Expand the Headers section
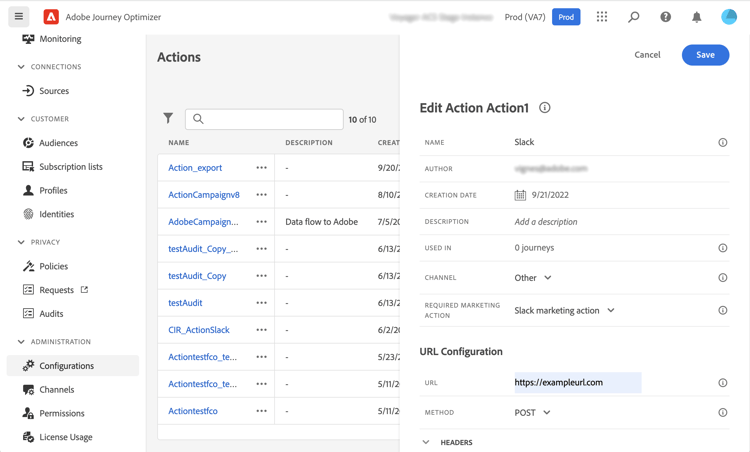 click(x=427, y=442)
